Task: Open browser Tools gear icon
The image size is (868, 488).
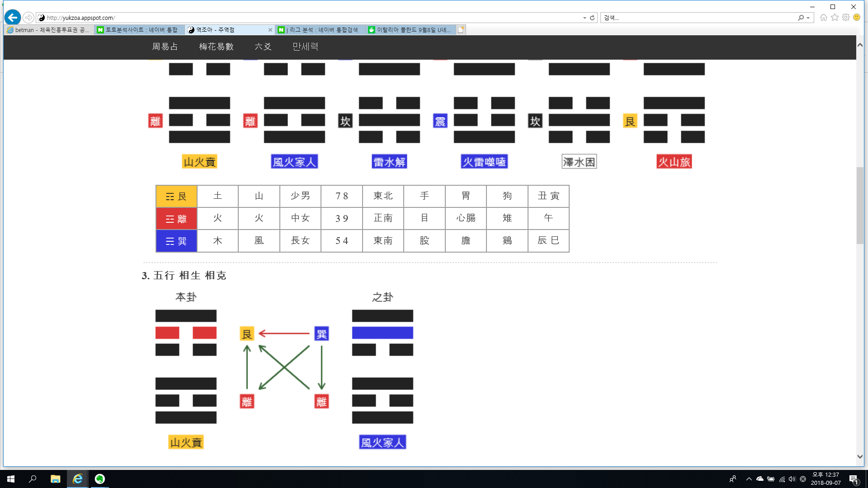Action: [x=846, y=17]
